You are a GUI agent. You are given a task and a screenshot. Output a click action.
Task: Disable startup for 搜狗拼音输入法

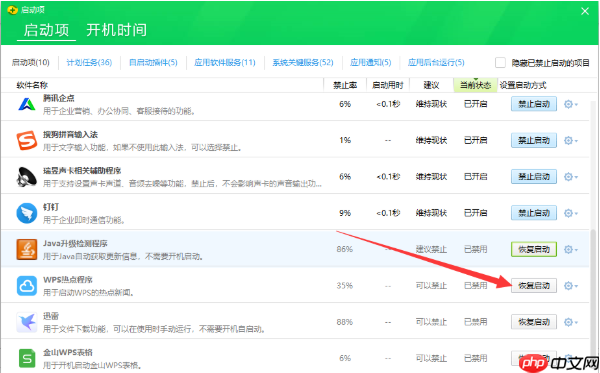pyautogui.click(x=534, y=140)
